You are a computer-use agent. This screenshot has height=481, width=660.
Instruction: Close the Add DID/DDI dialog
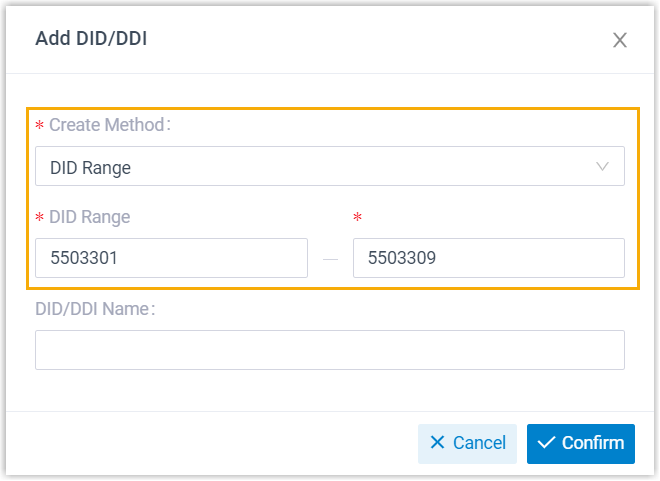(x=620, y=40)
